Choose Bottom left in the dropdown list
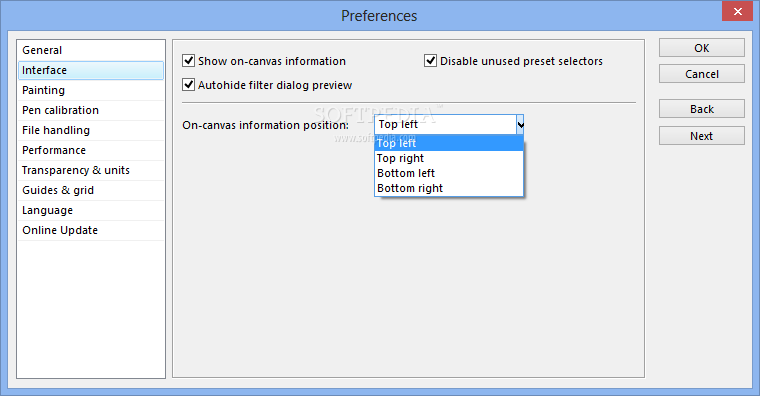This screenshot has width=760, height=396. pos(449,174)
